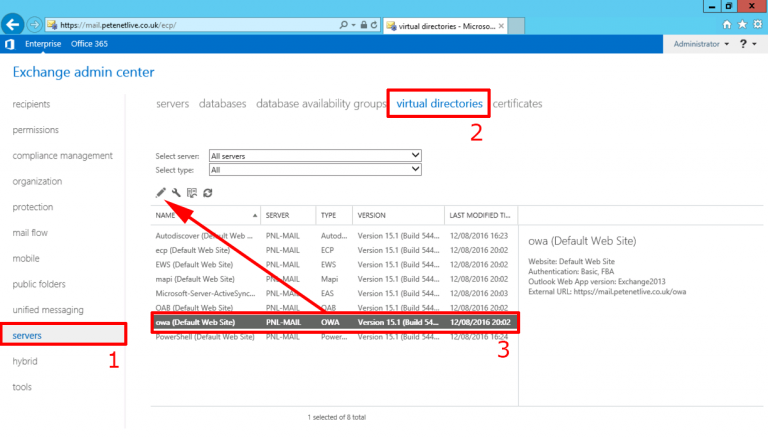Reload page with address bar refresh icon
This screenshot has width=768, height=438.
click(x=374, y=25)
